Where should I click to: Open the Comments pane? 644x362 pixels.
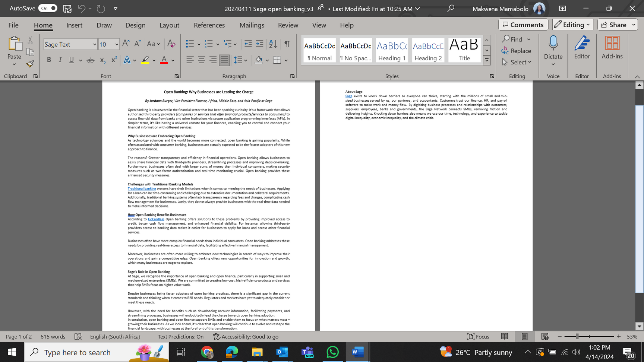523,25
